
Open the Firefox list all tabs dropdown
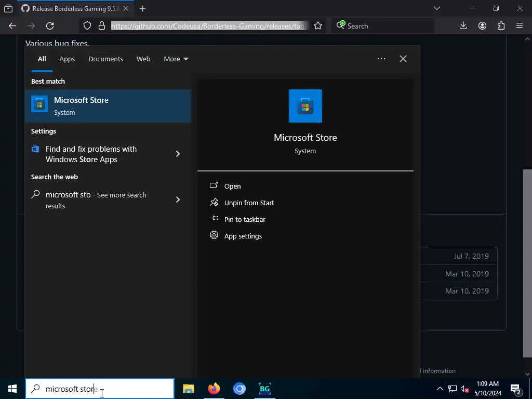(437, 8)
